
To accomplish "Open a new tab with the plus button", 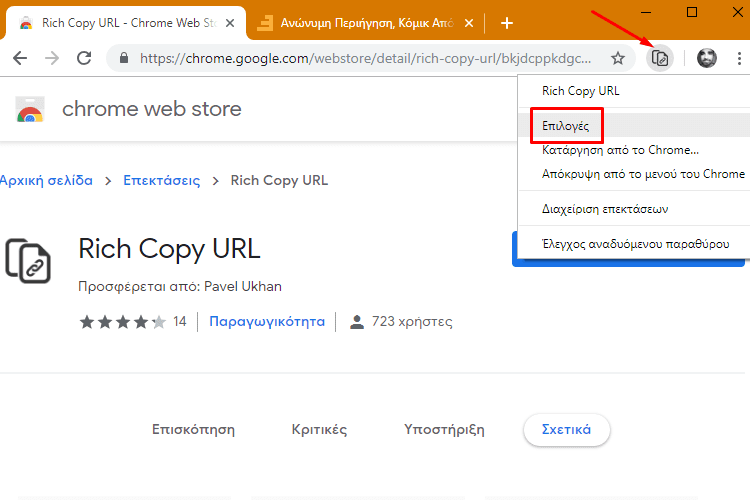I will (507, 23).
